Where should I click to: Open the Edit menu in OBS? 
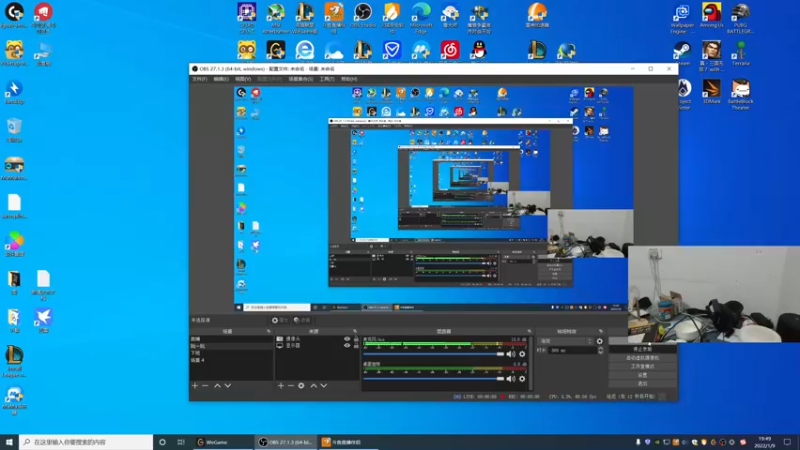[221, 79]
